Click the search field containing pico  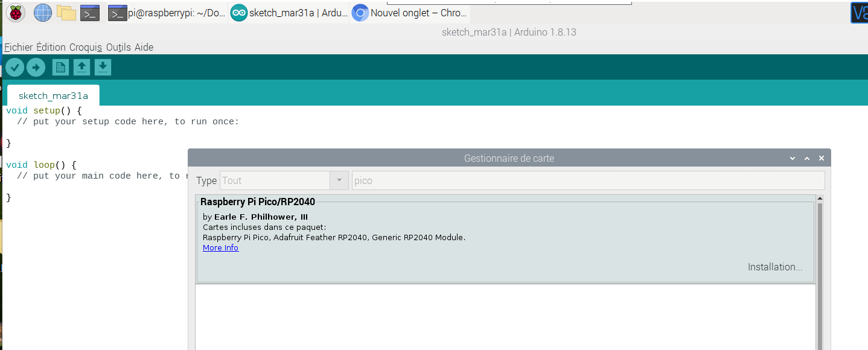588,180
